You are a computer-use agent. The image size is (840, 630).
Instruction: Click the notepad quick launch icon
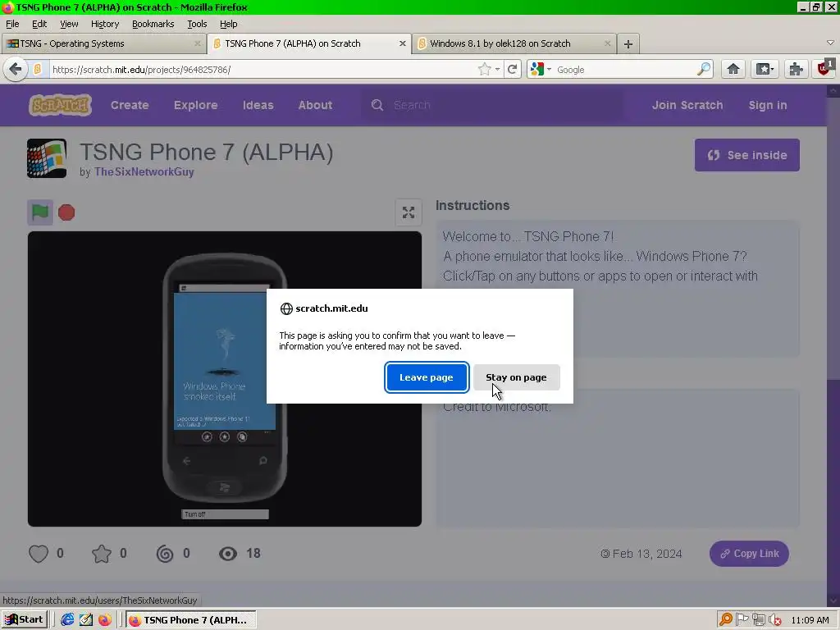click(86, 620)
